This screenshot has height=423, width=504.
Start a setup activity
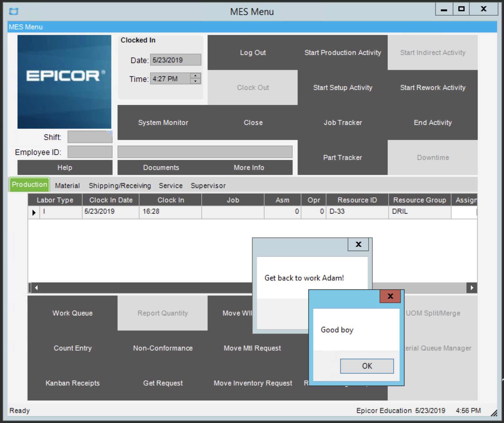point(343,87)
